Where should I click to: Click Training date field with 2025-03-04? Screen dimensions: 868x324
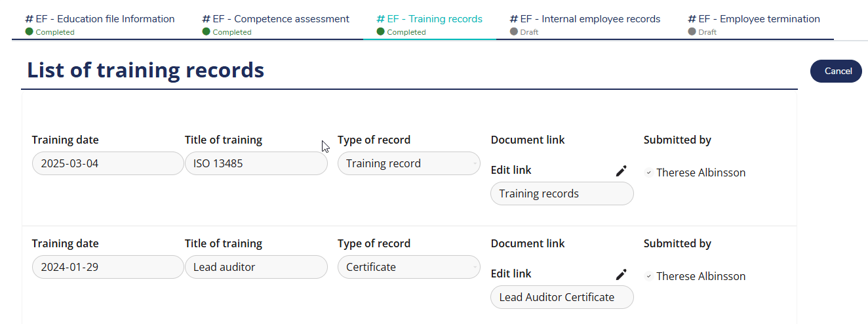click(108, 164)
